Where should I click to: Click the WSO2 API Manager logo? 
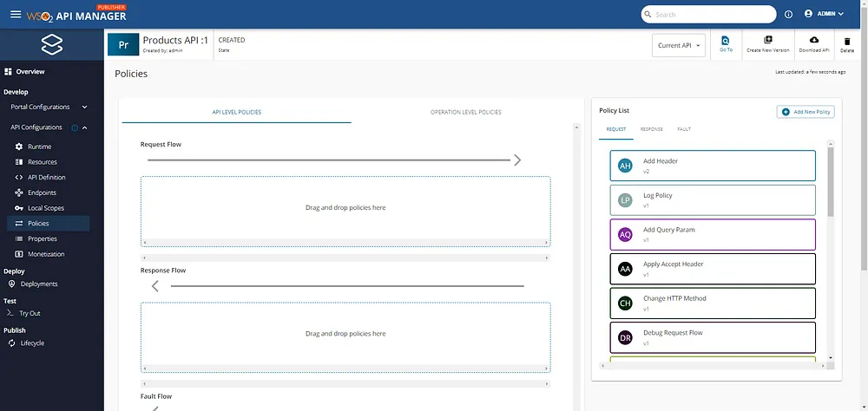click(x=76, y=14)
